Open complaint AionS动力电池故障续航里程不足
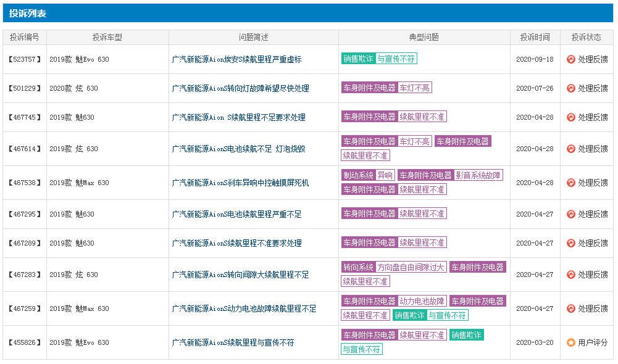The width and height of the screenshot is (618, 364). (x=244, y=309)
